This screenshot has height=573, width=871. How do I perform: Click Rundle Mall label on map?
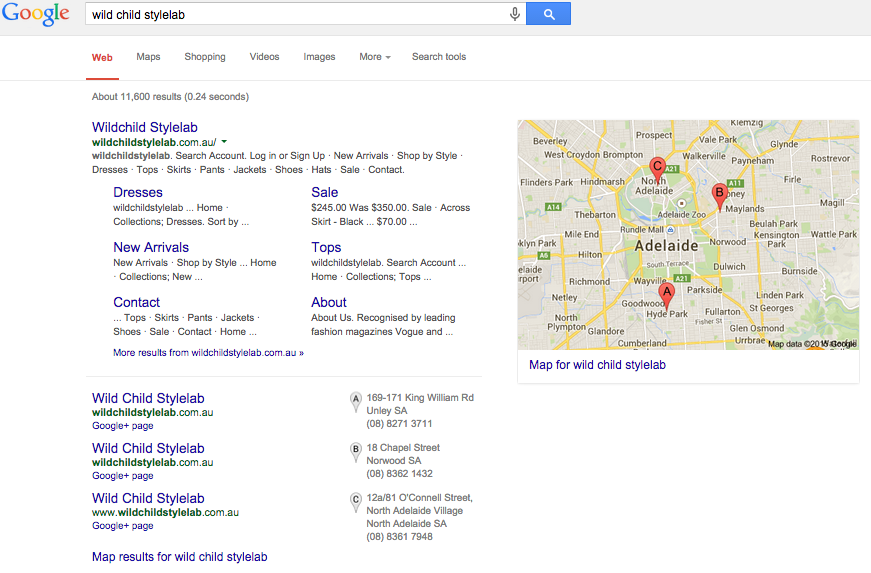642,229
